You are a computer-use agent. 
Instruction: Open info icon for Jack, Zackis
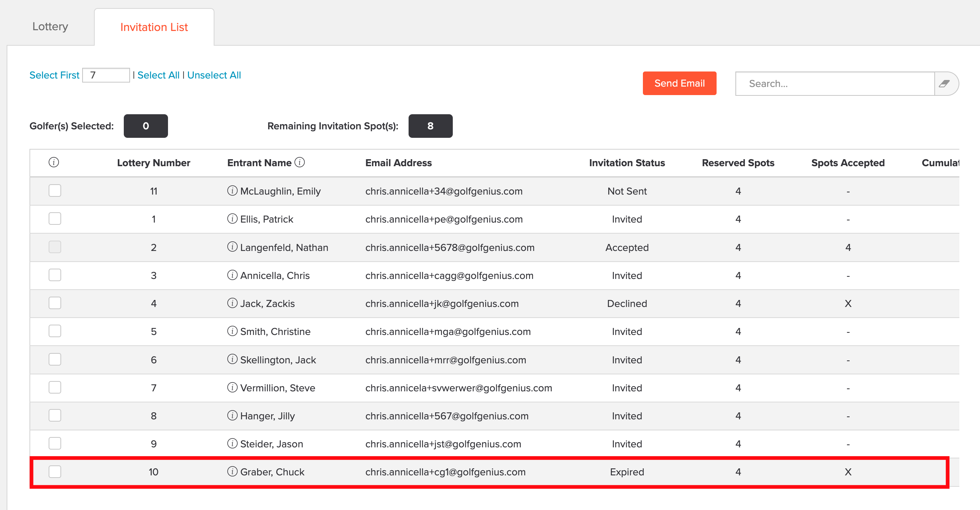click(232, 303)
